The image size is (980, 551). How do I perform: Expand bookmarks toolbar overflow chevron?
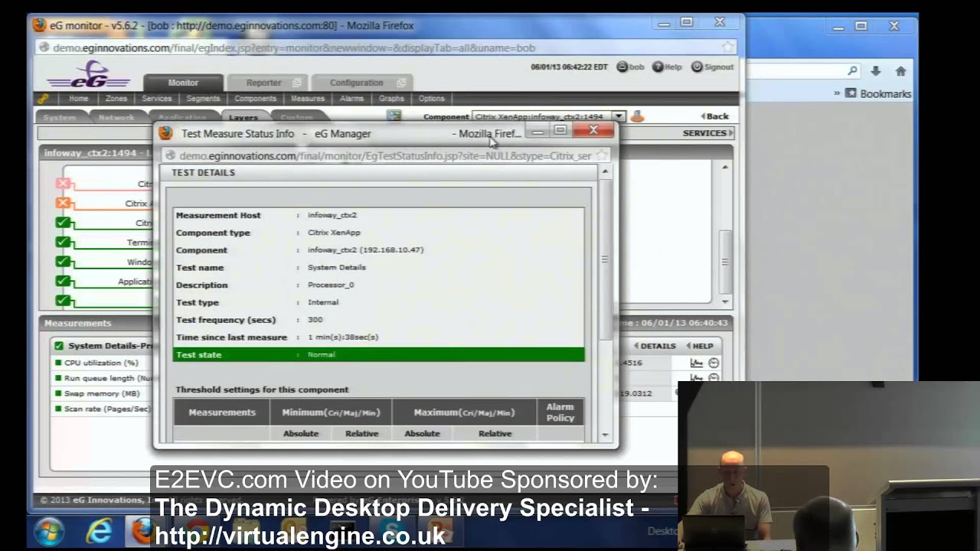837,93
